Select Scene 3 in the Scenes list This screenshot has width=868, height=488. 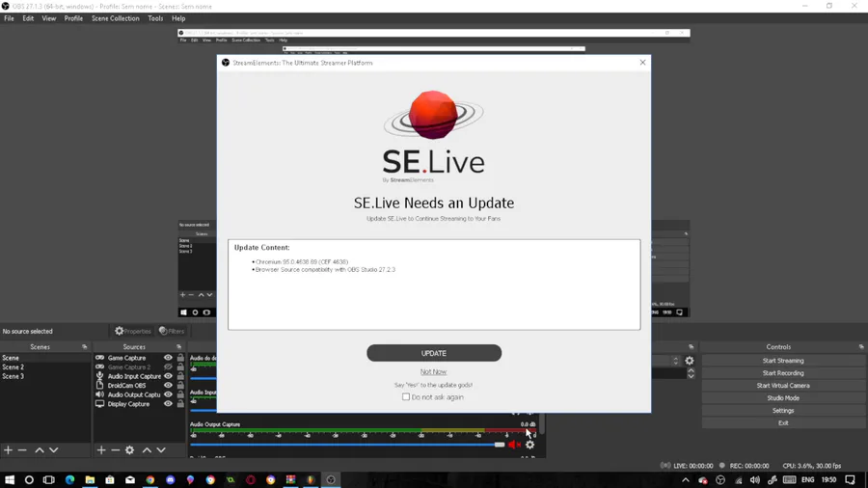point(45,376)
